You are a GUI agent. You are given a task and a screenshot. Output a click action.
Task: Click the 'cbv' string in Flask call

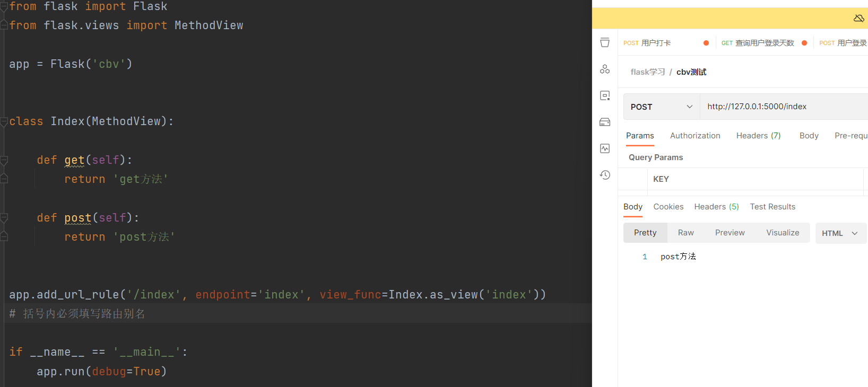point(109,64)
